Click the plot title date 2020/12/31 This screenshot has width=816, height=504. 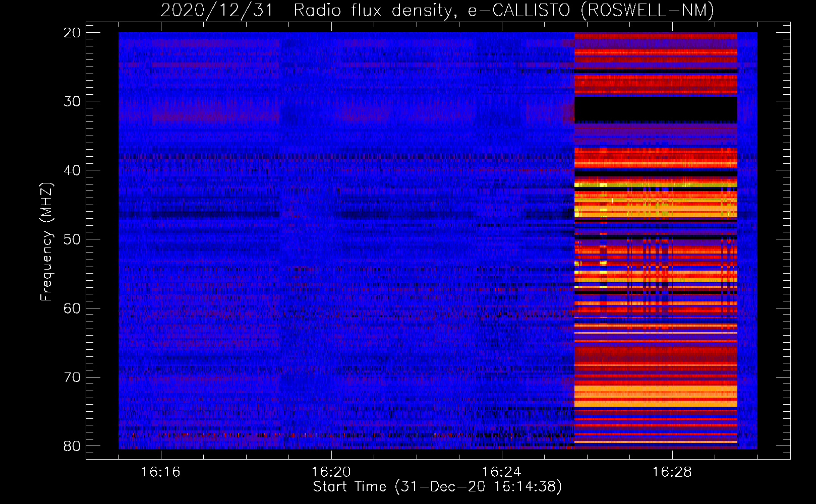(x=216, y=10)
